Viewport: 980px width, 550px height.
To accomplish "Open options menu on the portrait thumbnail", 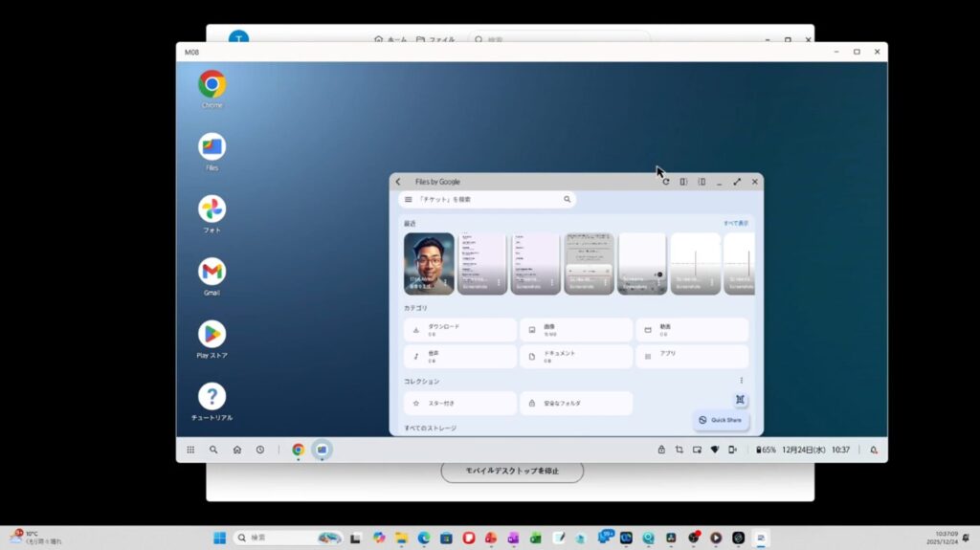I will [446, 283].
